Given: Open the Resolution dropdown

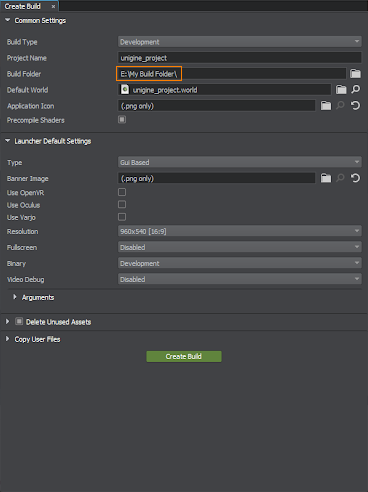Looking at the screenshot, I should (x=240, y=231).
